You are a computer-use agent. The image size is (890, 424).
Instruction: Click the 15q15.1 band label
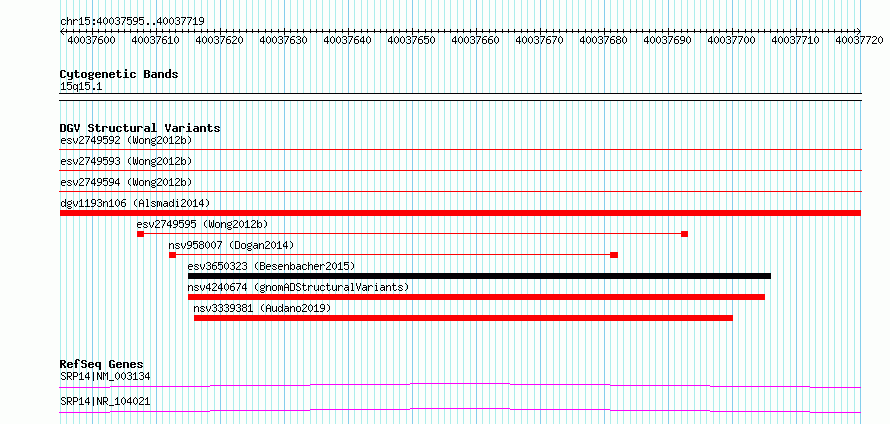point(81,87)
